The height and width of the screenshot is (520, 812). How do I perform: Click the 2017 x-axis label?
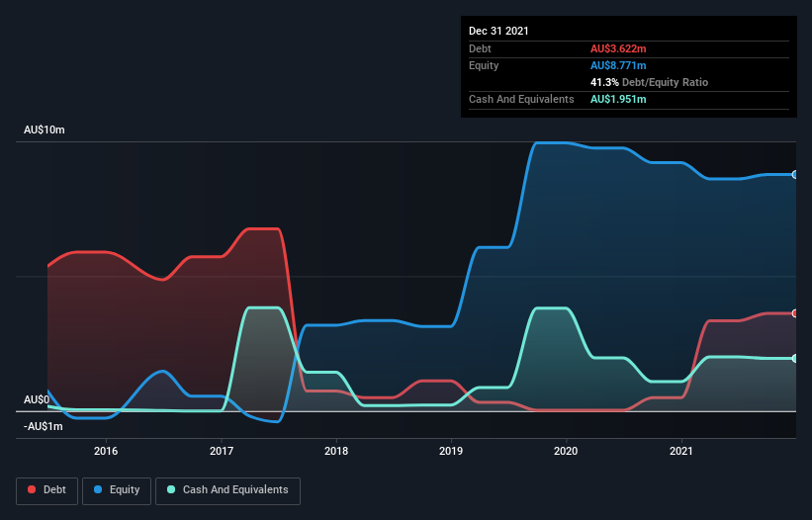(222, 451)
